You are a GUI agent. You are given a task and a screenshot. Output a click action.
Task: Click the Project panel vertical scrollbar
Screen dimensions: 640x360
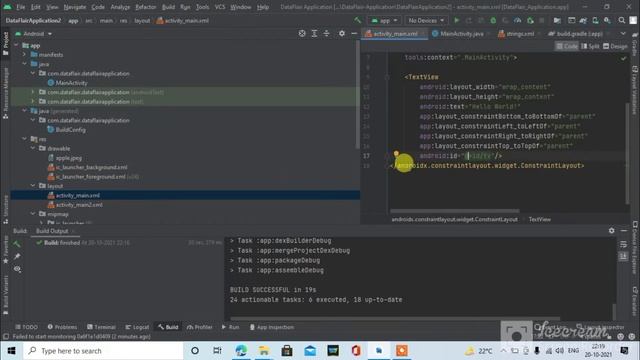pyautogui.click(x=358, y=94)
